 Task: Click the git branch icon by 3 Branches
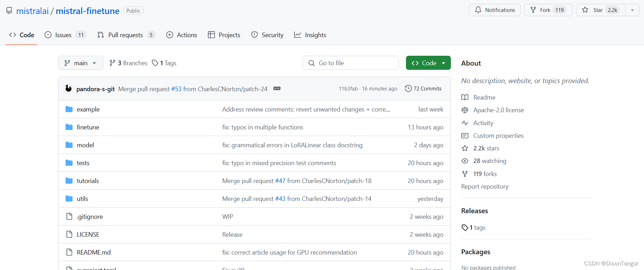pyautogui.click(x=112, y=63)
